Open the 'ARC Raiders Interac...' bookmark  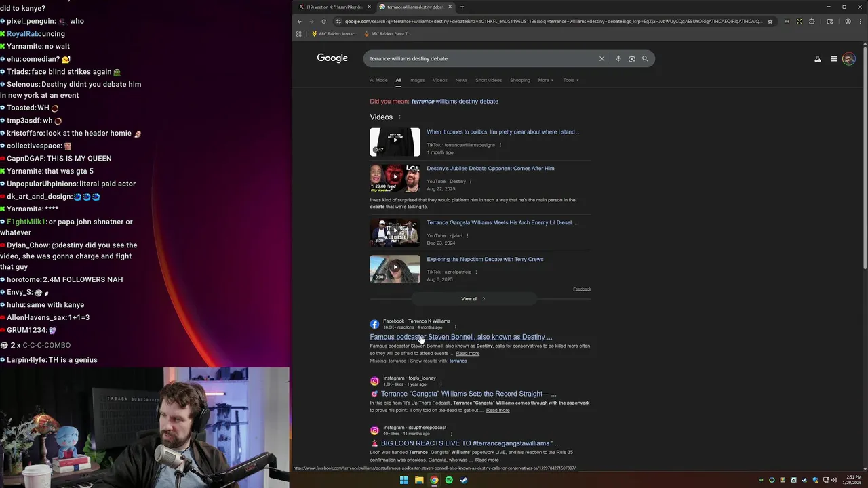[334, 33]
